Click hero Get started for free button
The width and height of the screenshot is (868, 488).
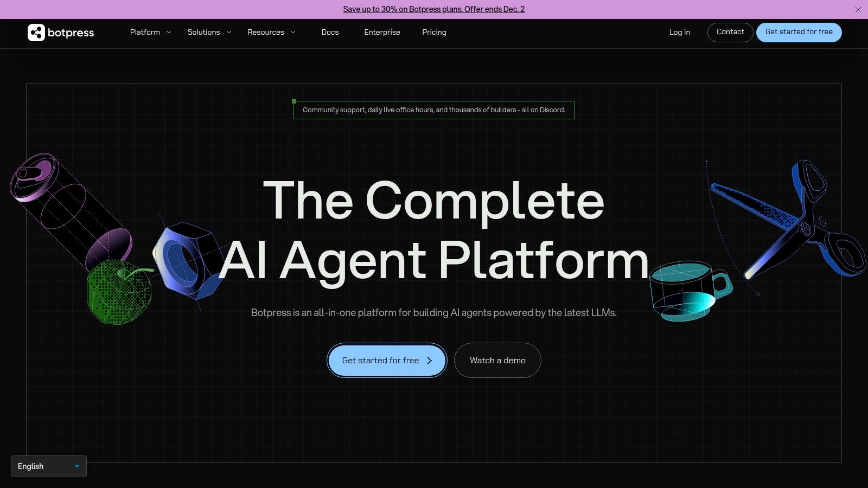pyautogui.click(x=387, y=361)
